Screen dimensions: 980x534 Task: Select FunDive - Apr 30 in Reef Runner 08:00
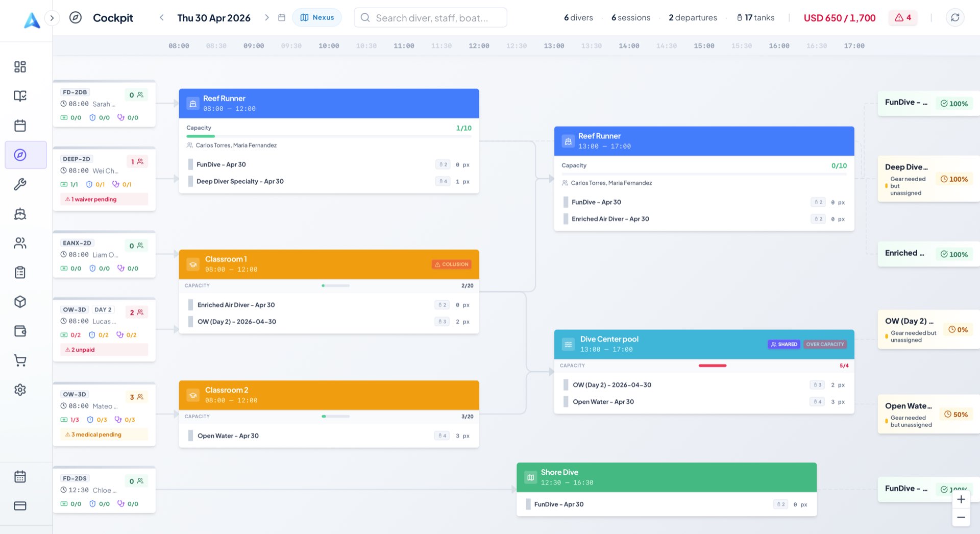click(329, 164)
